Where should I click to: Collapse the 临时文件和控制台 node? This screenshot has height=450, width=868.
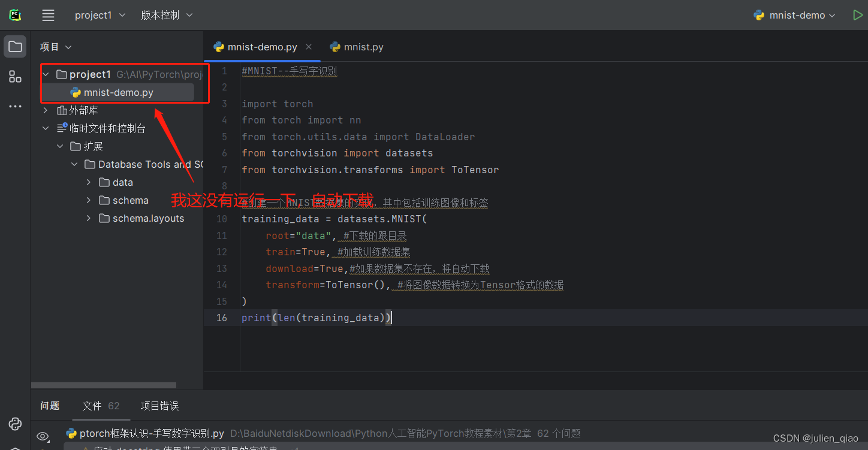(46, 128)
